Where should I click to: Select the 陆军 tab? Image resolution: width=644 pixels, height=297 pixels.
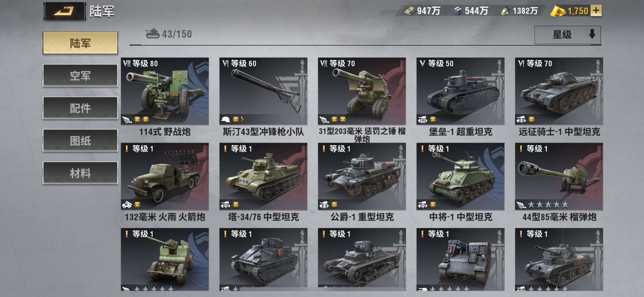(80, 43)
